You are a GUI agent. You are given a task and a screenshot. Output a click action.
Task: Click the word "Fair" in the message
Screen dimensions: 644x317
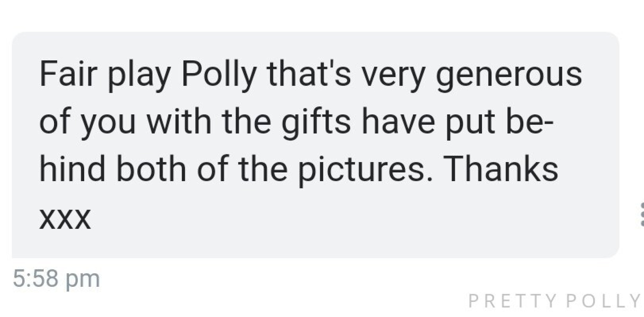click(x=68, y=74)
